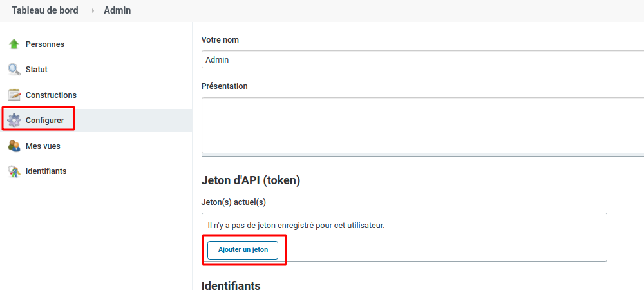Select Configurer in the side panel
Screen dimensions: 644x290
pos(44,121)
